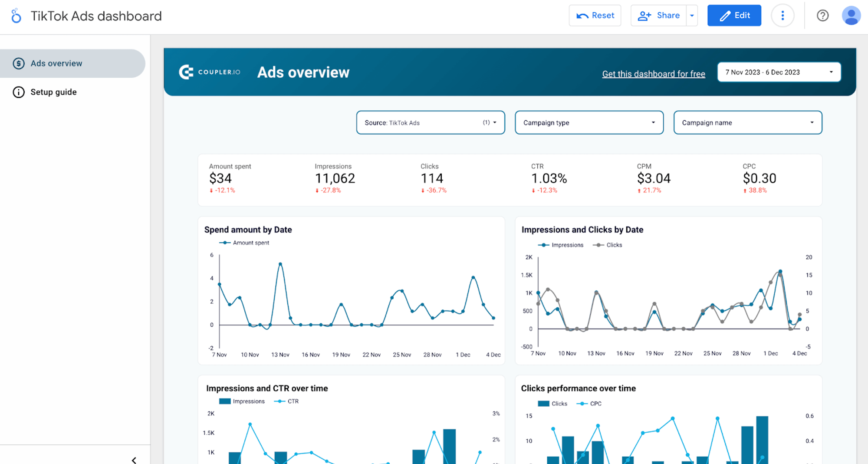
Task: Click the 38.8% change under CPC
Action: pos(755,190)
